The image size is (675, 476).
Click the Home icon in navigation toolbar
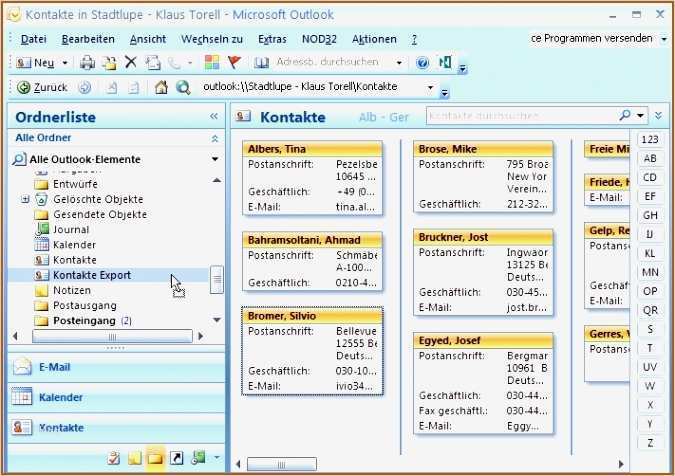161,87
